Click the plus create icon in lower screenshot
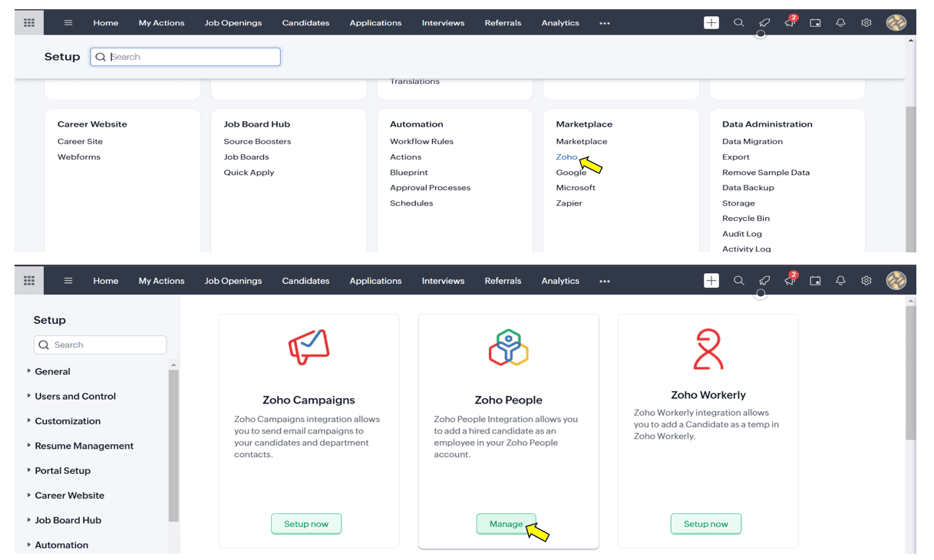Image resolution: width=934 pixels, height=560 pixels. (711, 281)
